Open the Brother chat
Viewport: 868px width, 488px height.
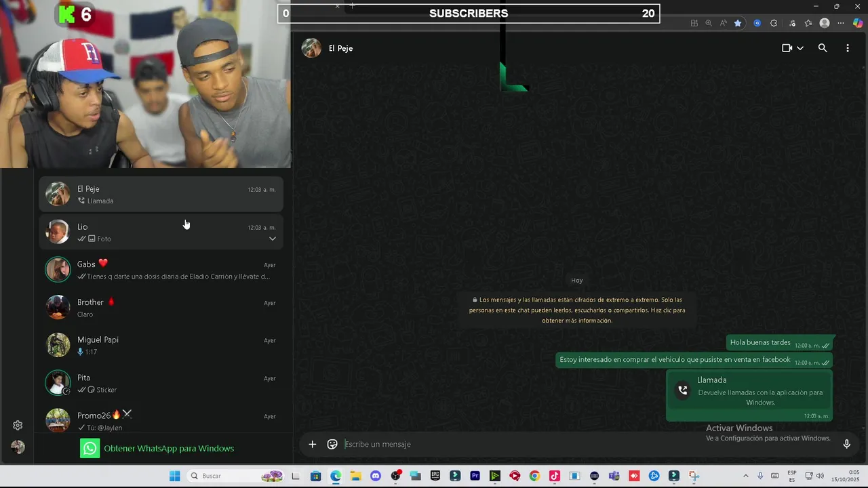161,308
